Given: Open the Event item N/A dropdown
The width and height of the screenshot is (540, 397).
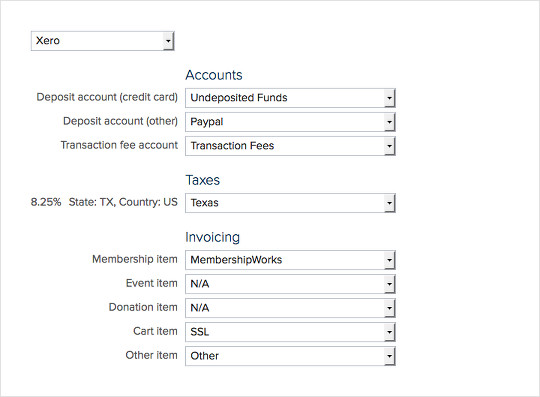Looking at the screenshot, I should tap(290, 284).
